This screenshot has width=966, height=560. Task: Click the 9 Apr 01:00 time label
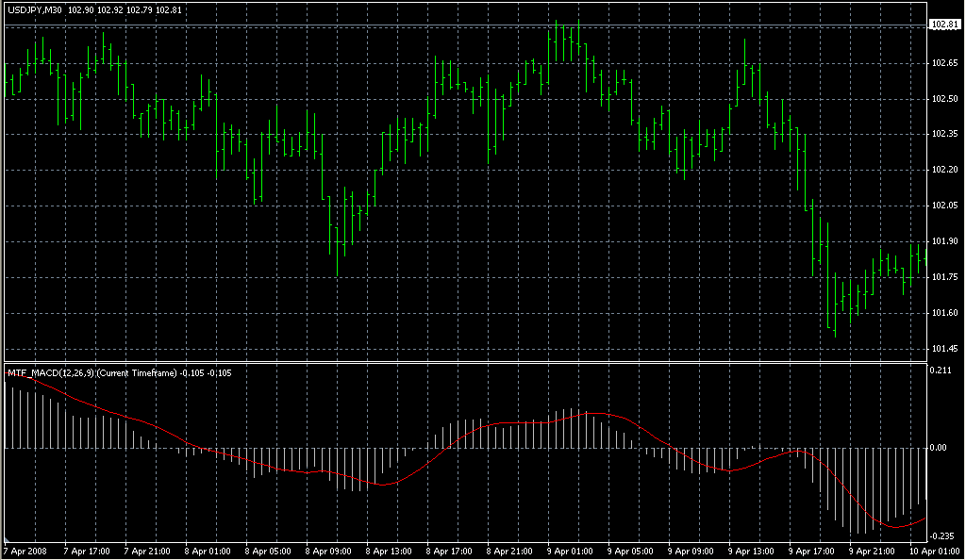point(571,551)
